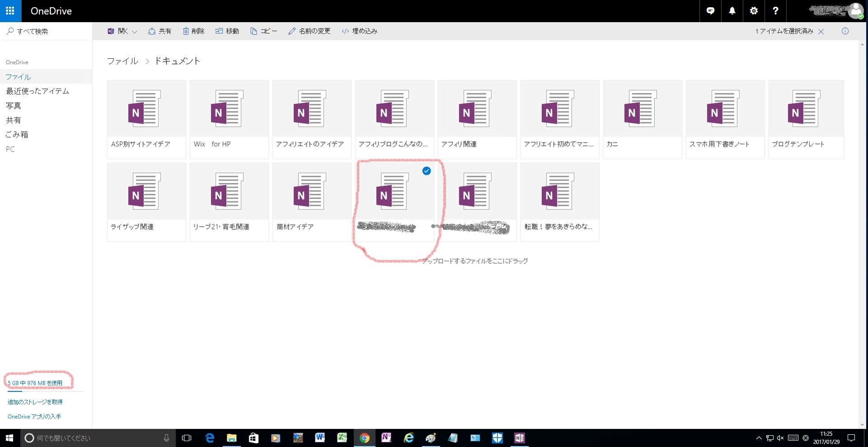The image size is (868, 447).
Task: Click Embed (埋め込み) in the toolbar
Action: point(359,31)
